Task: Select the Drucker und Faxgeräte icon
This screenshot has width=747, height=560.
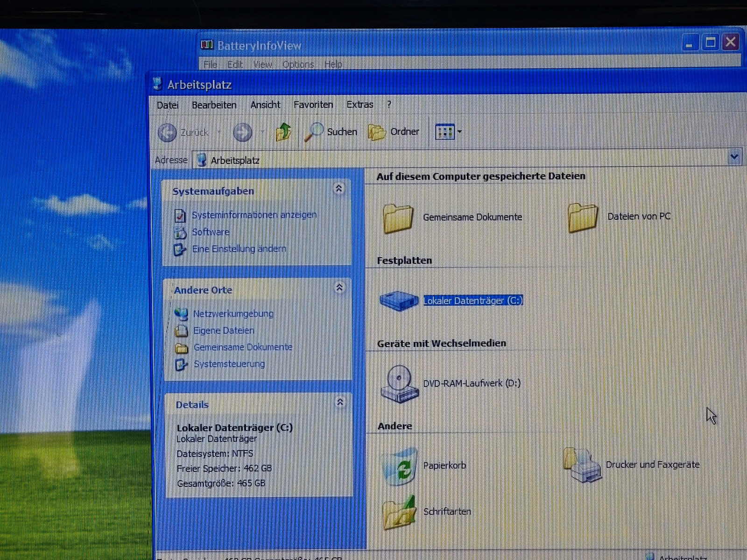Action: [582, 465]
